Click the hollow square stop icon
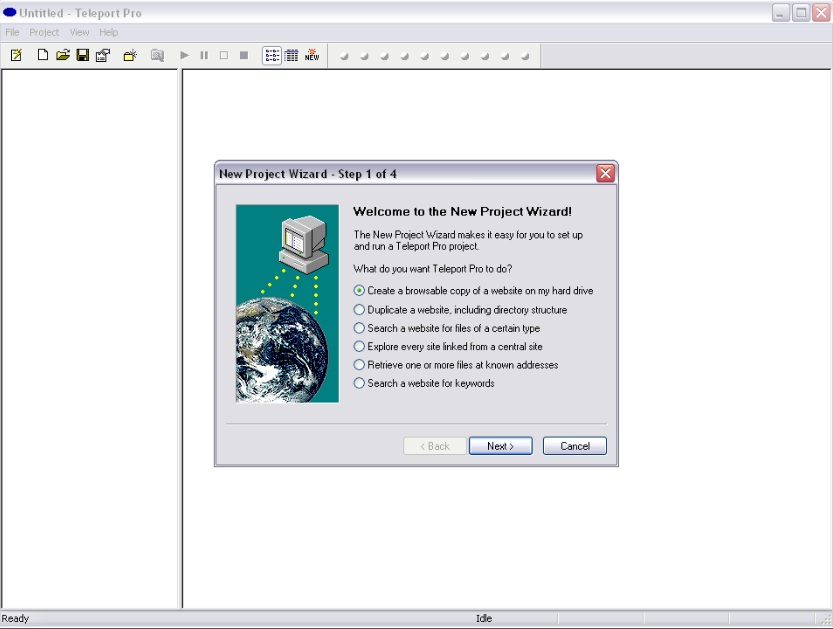This screenshot has height=629, width=833. tap(224, 55)
